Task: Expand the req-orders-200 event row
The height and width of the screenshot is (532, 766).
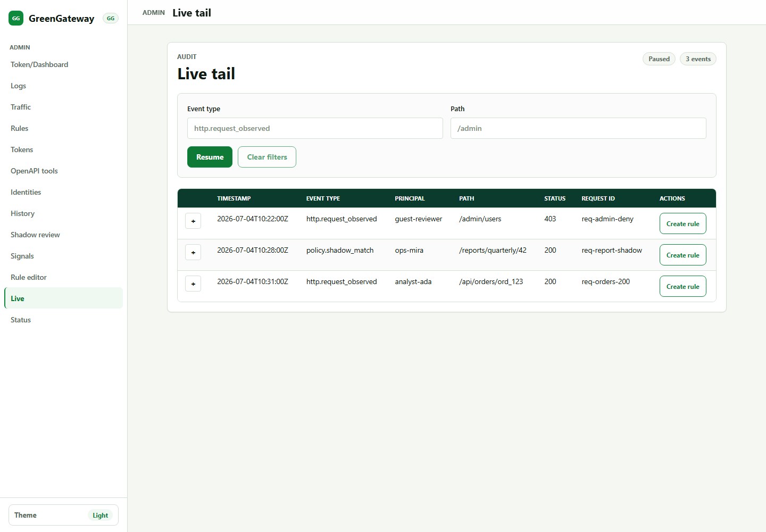Action: (193, 284)
